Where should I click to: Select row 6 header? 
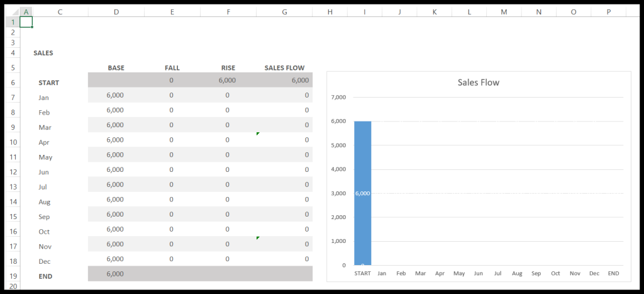click(12, 82)
